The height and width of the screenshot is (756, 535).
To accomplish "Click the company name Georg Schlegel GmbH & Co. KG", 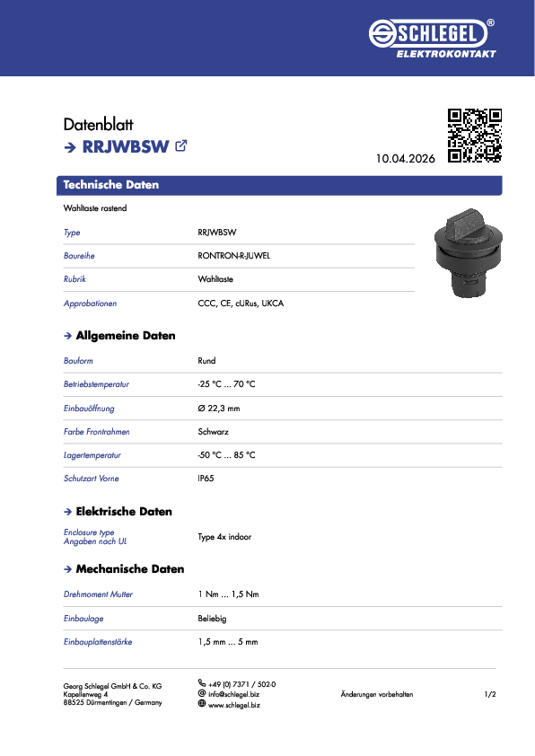I will 113,686.
